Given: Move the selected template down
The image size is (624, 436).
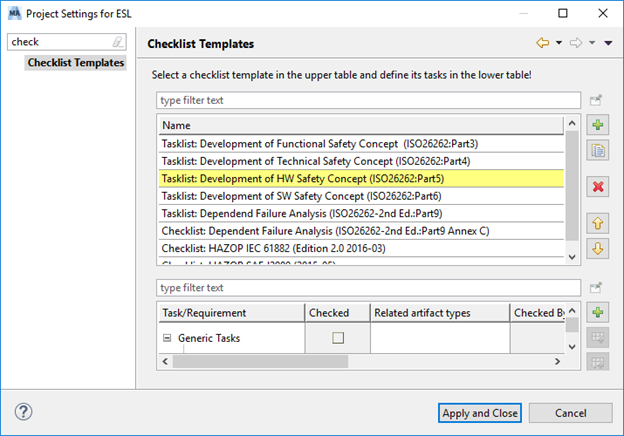Looking at the screenshot, I should 598,248.
